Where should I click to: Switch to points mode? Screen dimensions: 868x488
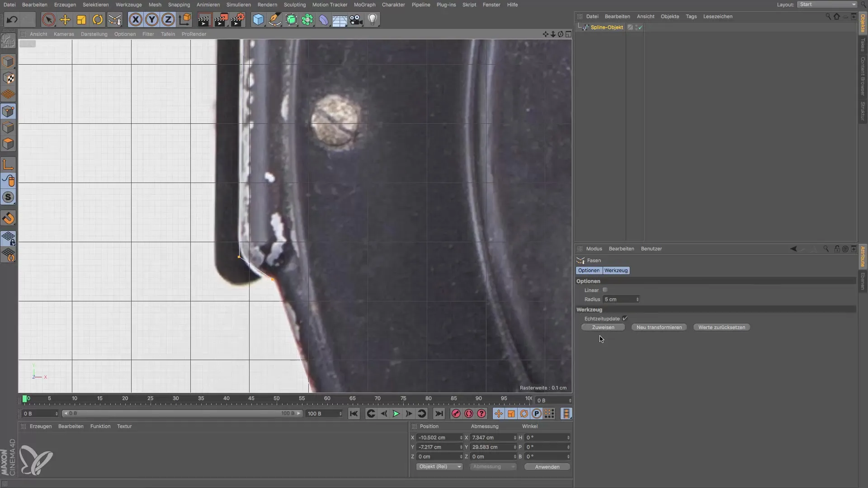coord(9,111)
